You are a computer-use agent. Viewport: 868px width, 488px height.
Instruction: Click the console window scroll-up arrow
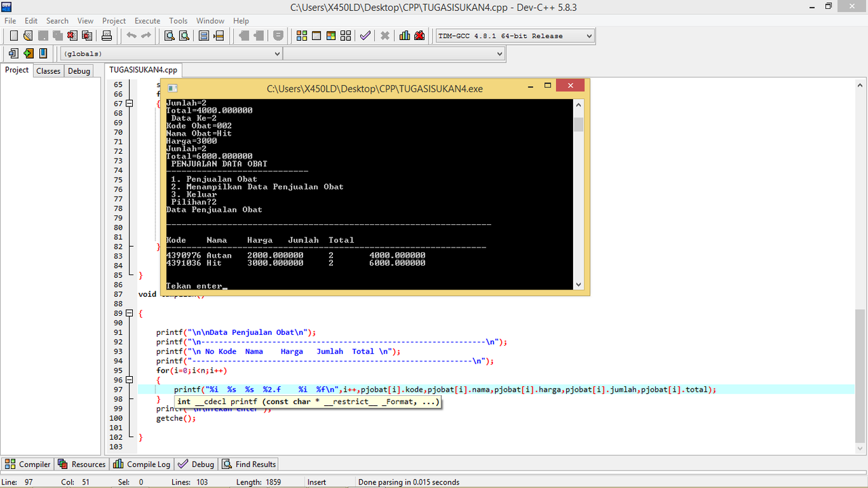(578, 105)
